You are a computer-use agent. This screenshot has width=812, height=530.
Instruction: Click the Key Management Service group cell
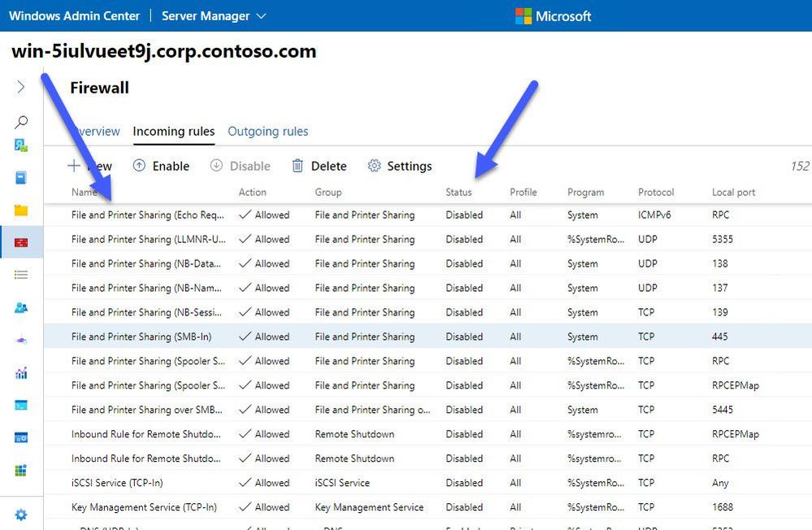(x=369, y=507)
